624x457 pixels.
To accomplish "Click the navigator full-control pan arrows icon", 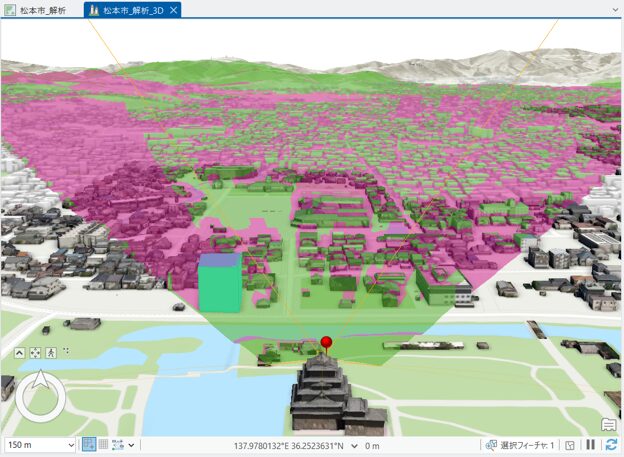I will [36, 353].
